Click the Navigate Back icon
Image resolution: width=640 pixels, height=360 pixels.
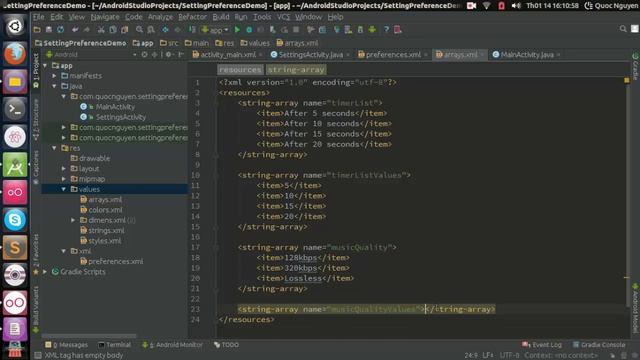[x=165, y=30]
